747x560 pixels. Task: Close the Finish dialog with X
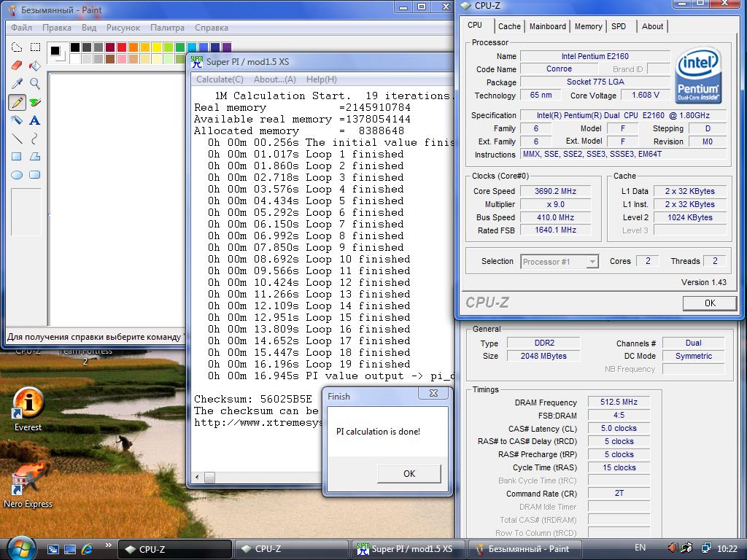[x=433, y=393]
